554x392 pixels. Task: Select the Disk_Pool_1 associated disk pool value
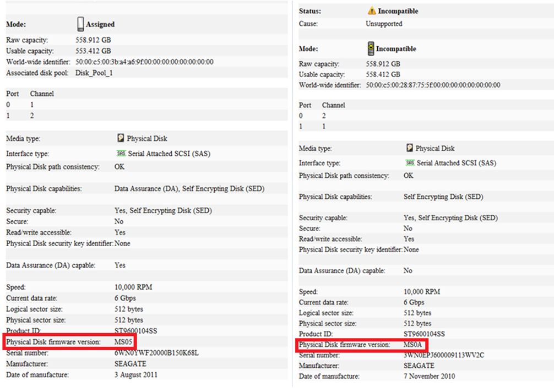(94, 73)
